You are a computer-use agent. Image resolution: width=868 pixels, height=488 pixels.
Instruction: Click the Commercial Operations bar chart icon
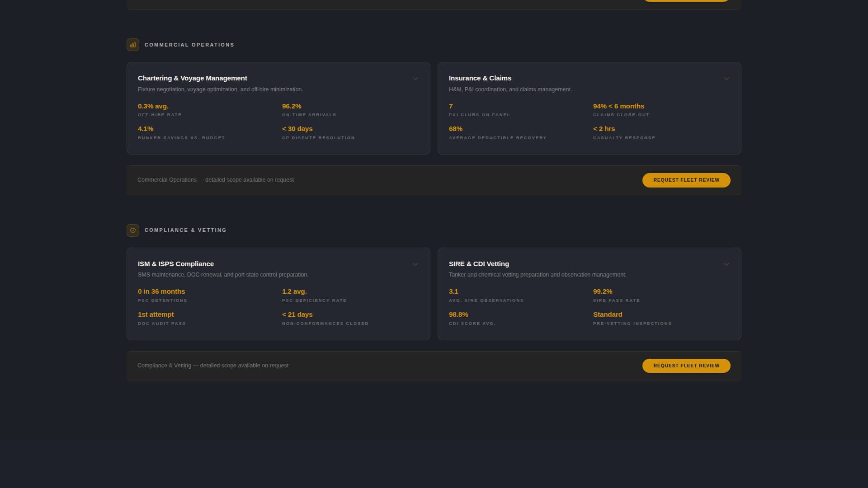click(x=132, y=45)
